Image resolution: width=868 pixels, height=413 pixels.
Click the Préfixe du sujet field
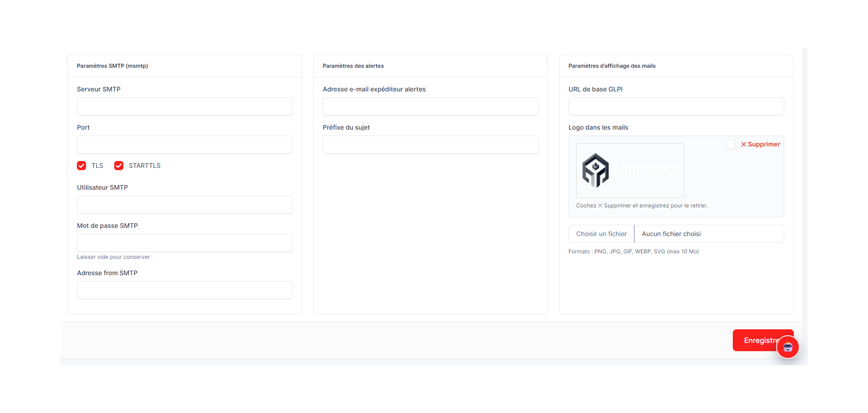point(430,145)
